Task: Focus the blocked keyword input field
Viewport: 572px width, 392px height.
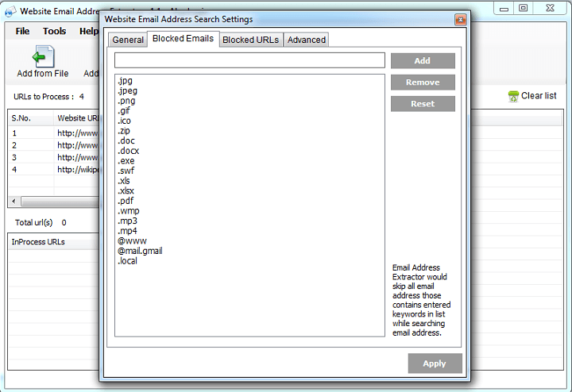Action: (x=249, y=60)
